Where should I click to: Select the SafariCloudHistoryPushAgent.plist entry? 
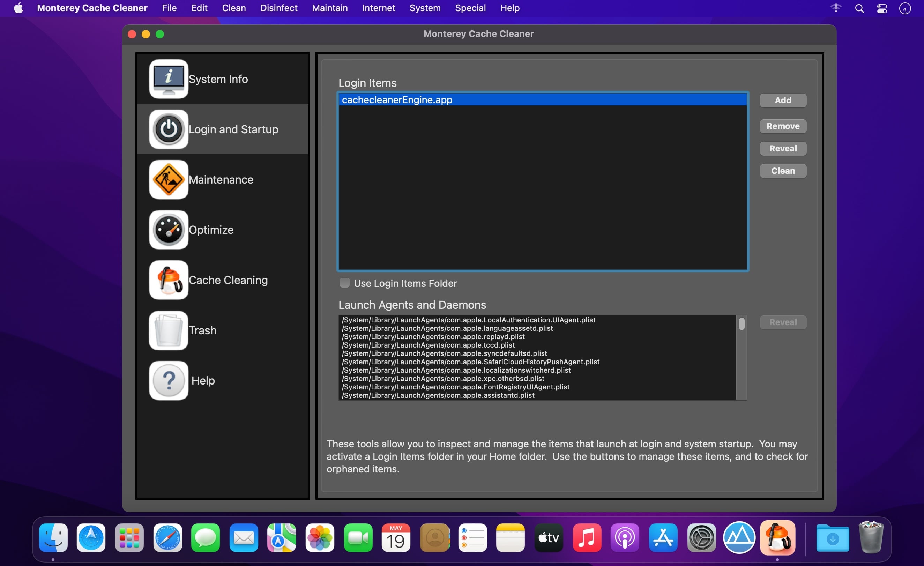click(538, 362)
